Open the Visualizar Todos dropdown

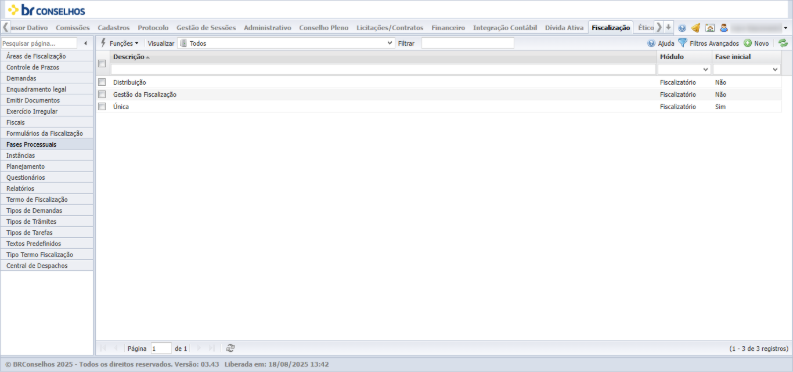286,43
